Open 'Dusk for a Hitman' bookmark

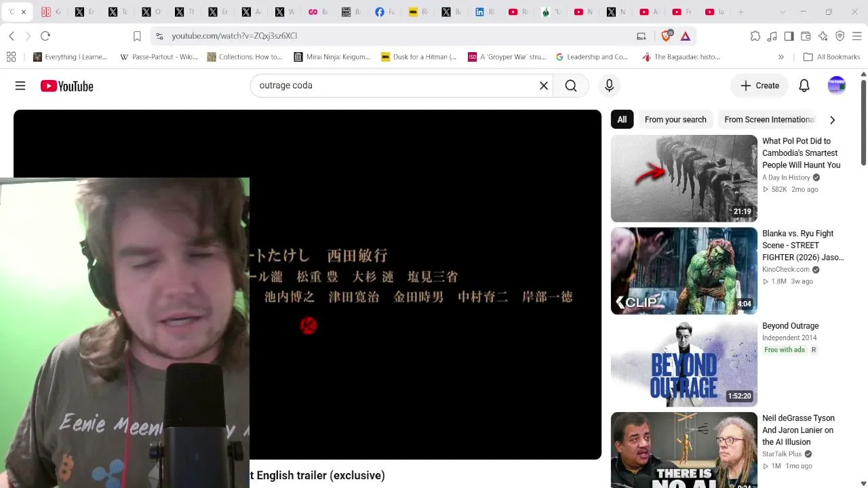point(419,57)
